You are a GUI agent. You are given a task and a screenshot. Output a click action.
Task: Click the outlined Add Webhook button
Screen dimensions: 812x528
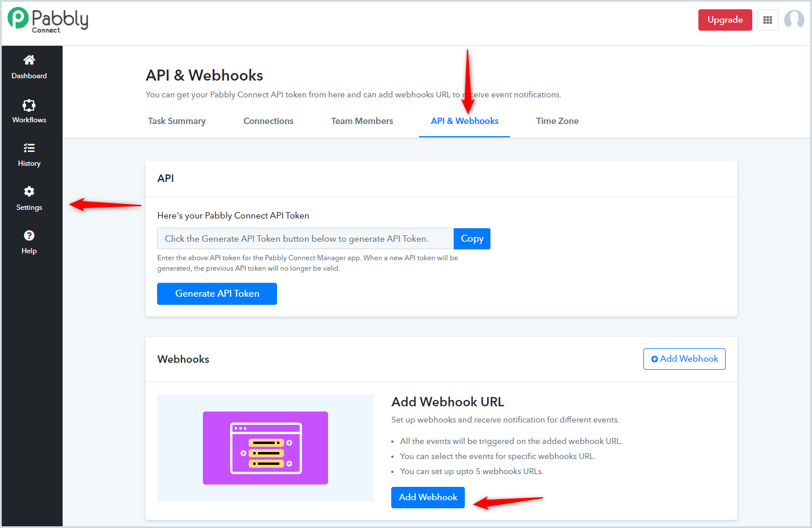[x=684, y=359]
